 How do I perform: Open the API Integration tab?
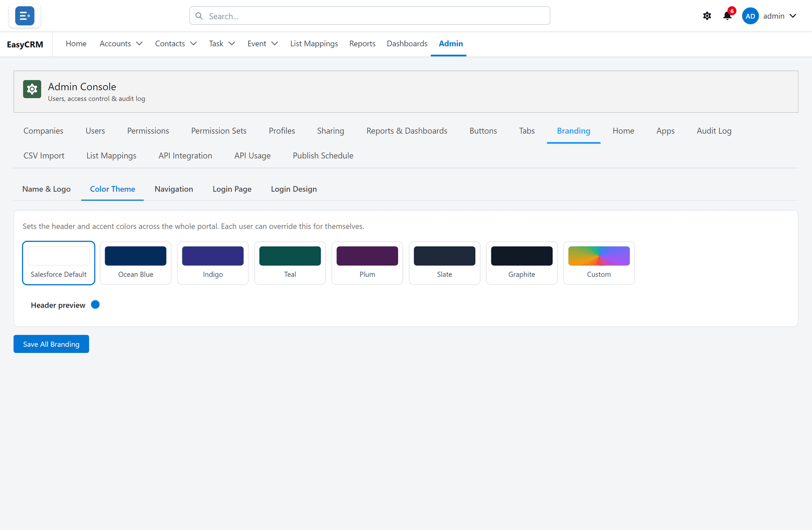tap(185, 156)
